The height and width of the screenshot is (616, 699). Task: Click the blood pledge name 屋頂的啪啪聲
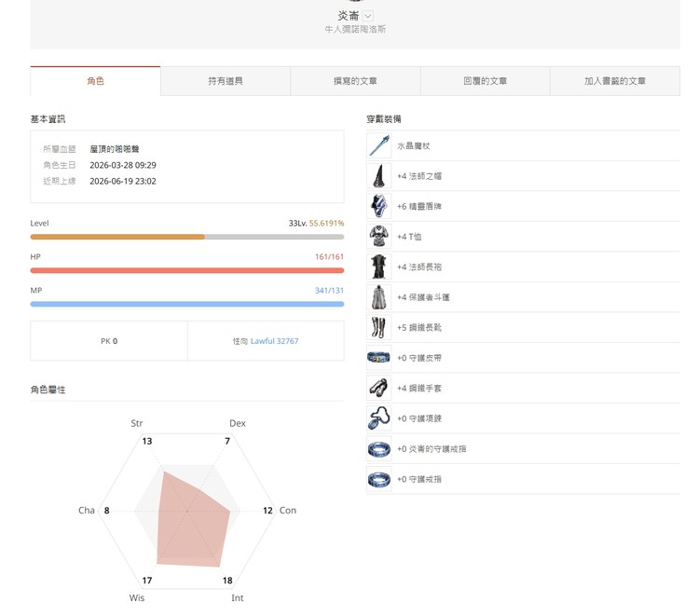(x=115, y=149)
